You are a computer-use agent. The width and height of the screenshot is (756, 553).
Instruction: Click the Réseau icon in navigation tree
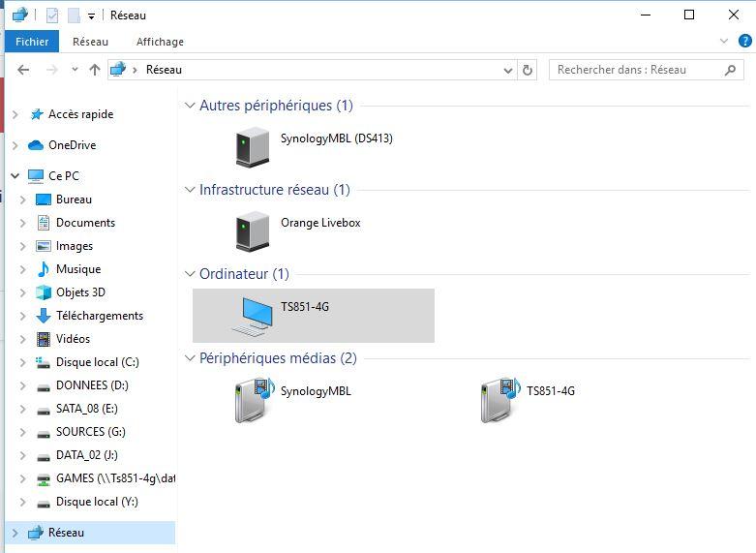coord(36,533)
